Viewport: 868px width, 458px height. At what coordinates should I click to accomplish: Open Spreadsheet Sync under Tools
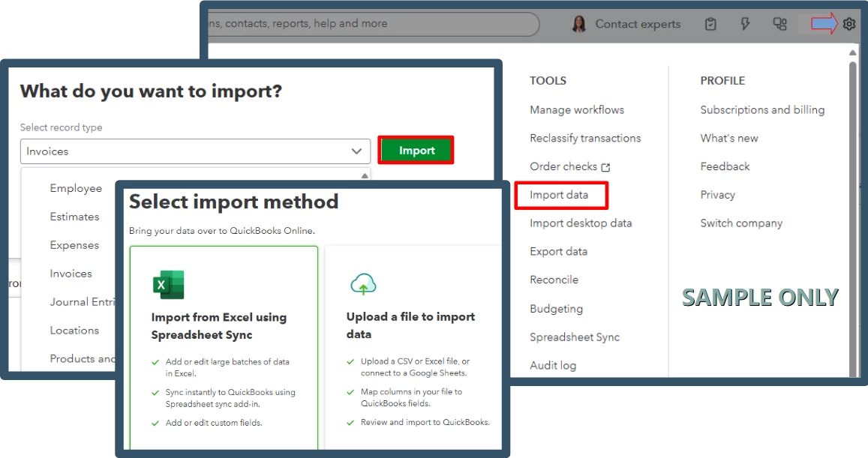coord(575,337)
